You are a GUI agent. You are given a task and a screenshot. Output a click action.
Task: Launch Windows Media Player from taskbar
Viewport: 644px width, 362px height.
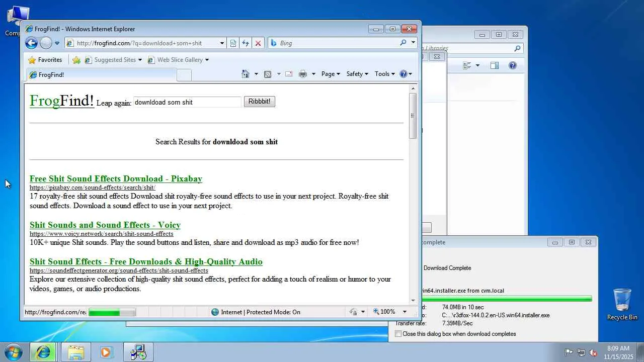pos(106,352)
